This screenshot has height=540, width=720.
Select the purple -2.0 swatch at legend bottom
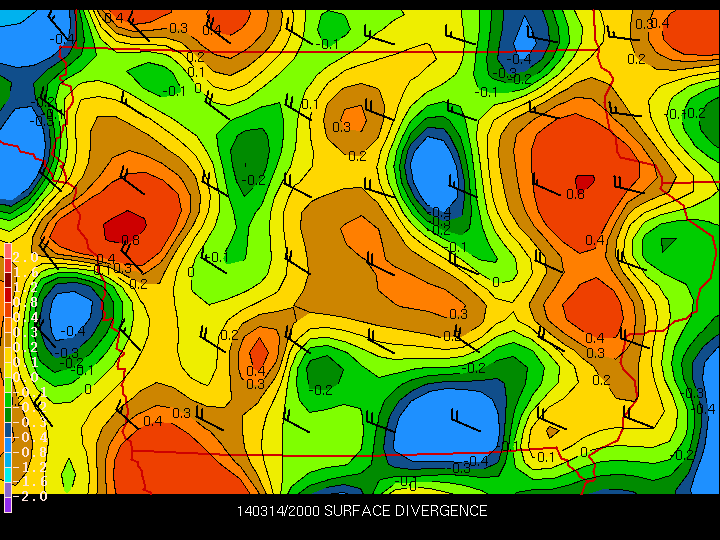pyautogui.click(x=7, y=504)
